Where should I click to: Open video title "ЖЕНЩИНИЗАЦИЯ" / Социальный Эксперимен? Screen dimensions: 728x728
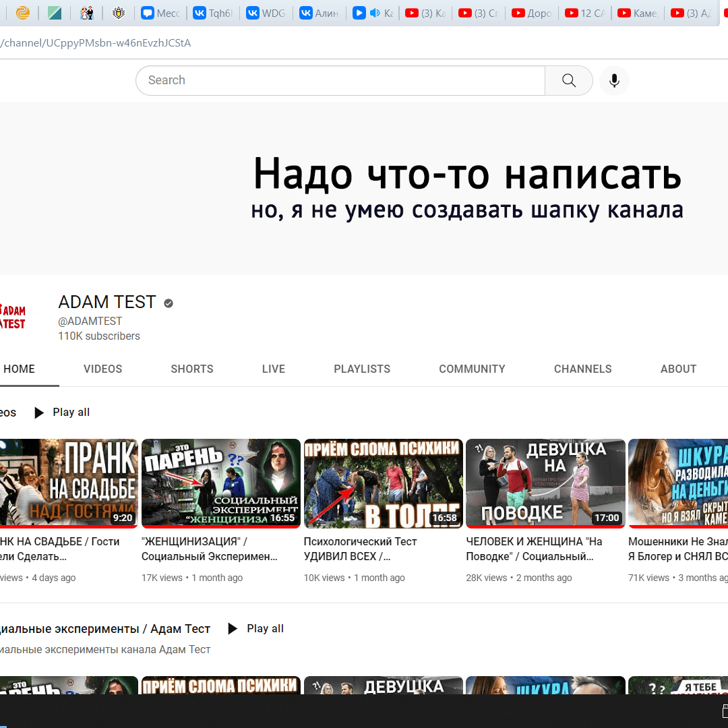[210, 549]
